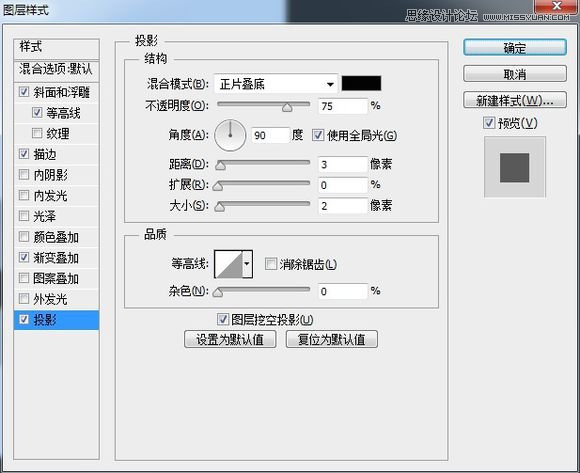Open the 渐变叠加 settings panel
Viewport: 580px width, 473px height.
(x=56, y=258)
